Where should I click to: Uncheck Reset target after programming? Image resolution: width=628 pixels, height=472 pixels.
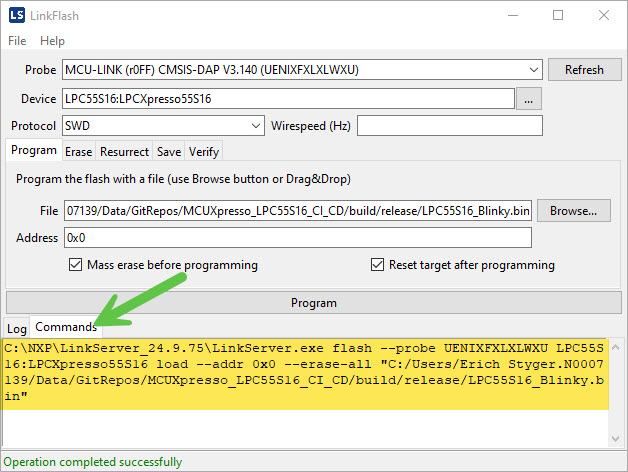pos(377,265)
